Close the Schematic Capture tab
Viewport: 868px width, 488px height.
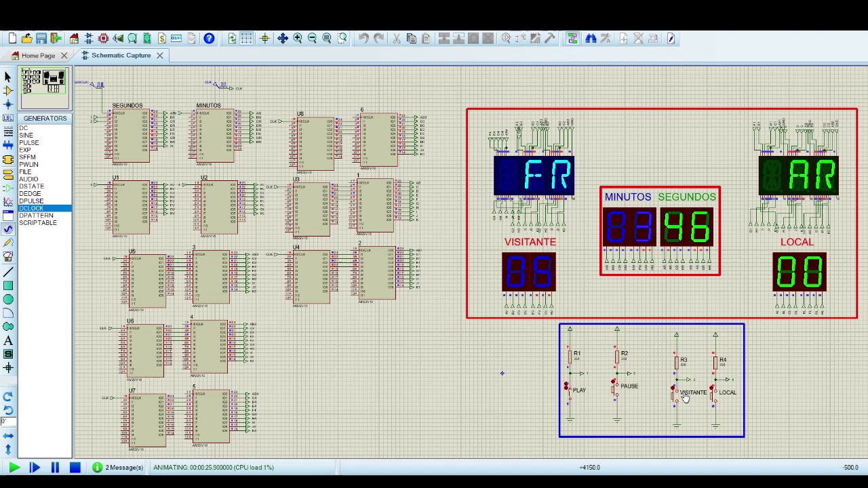click(159, 56)
